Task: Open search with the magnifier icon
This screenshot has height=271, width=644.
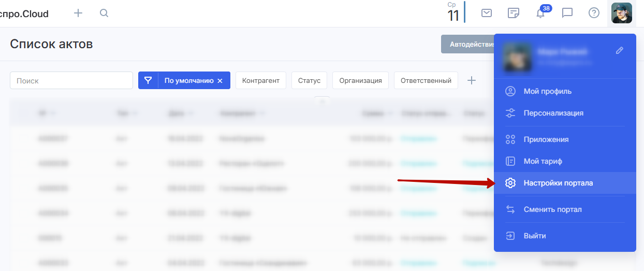Action: (x=104, y=13)
